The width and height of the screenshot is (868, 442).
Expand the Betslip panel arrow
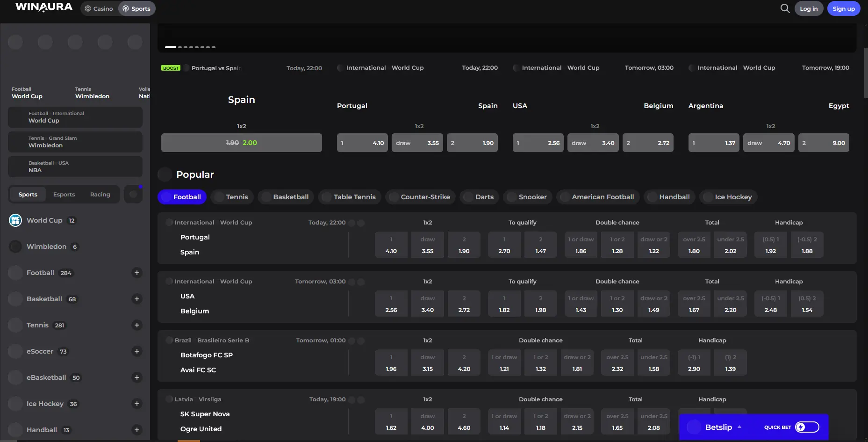tap(739, 427)
